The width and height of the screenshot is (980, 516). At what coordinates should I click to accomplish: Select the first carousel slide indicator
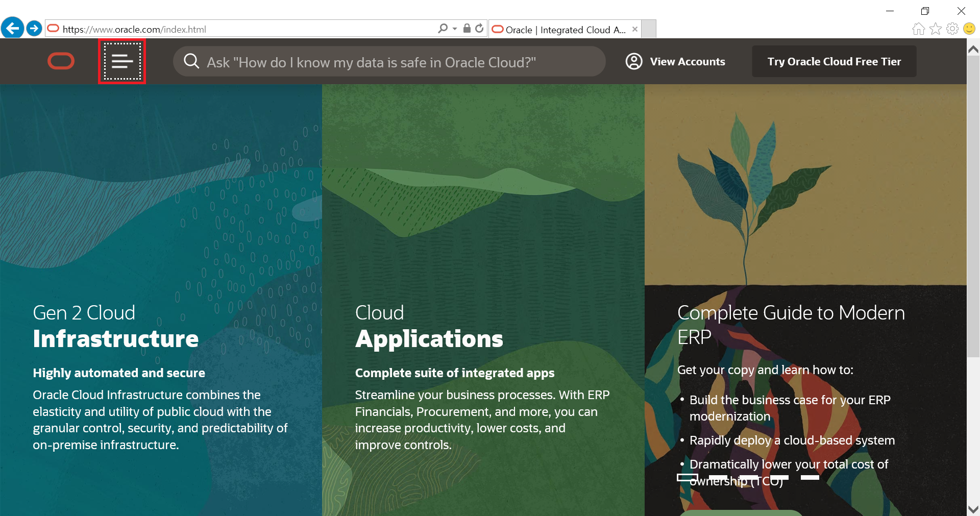(688, 477)
